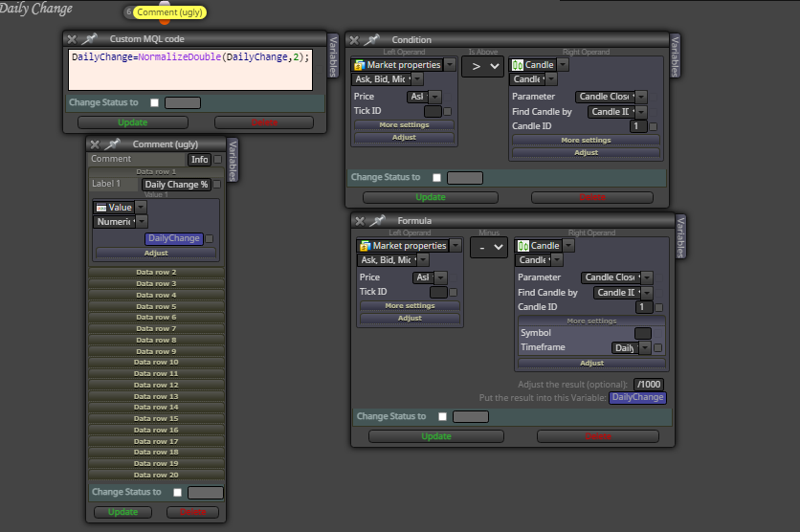This screenshot has width=800, height=532.
Task: Toggle Tick ID checkbox in Condition panel
Action: (448, 111)
